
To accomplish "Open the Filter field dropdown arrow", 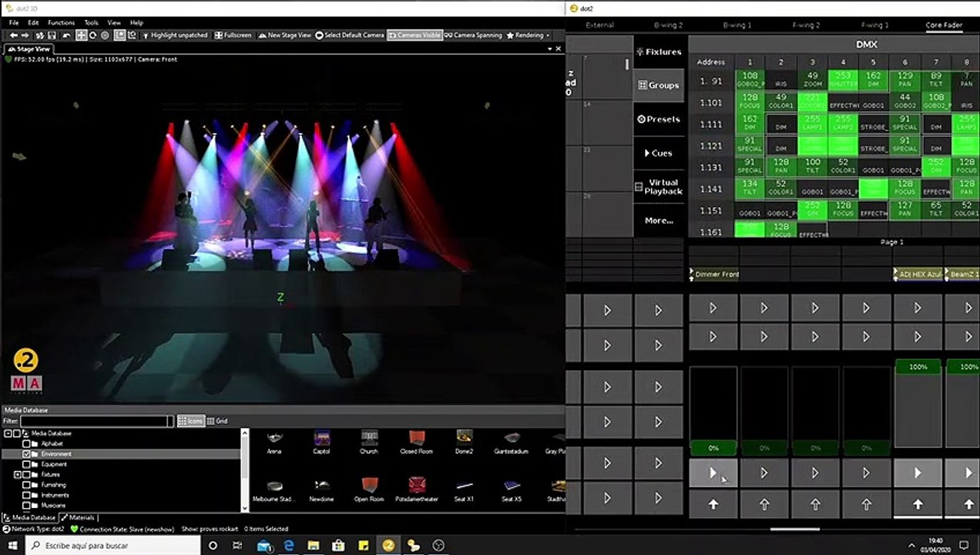I will (x=171, y=422).
